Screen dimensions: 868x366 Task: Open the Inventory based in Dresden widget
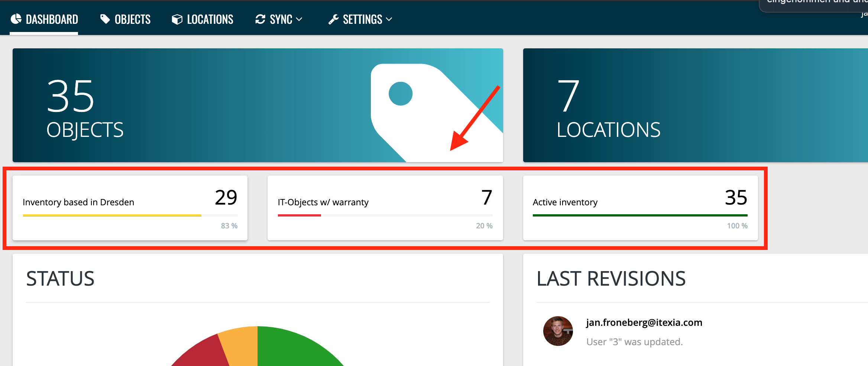pos(130,208)
